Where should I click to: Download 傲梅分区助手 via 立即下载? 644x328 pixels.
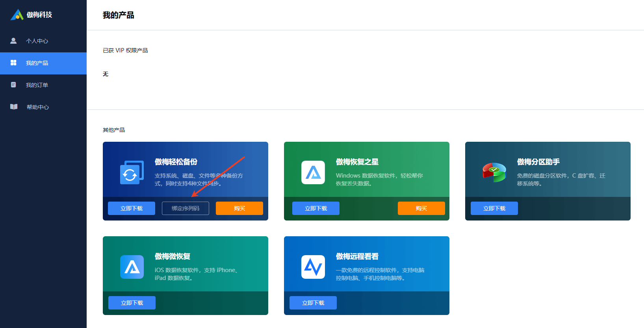[x=494, y=208]
